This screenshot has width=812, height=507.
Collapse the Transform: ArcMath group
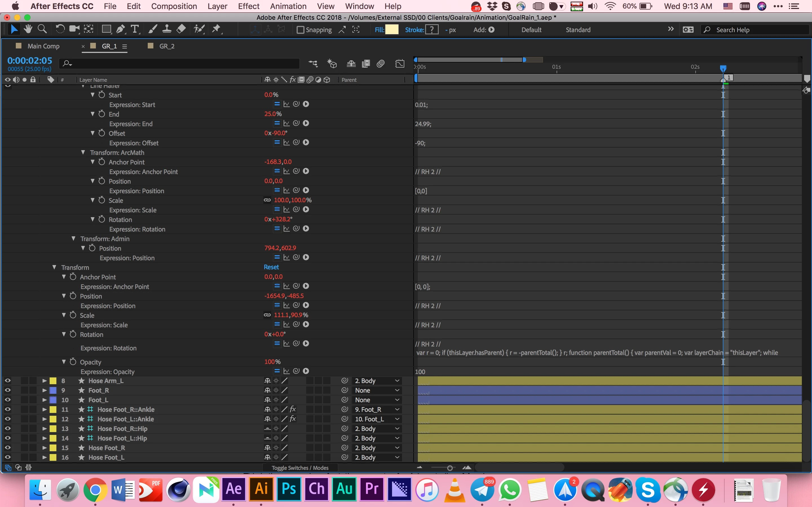pos(83,153)
